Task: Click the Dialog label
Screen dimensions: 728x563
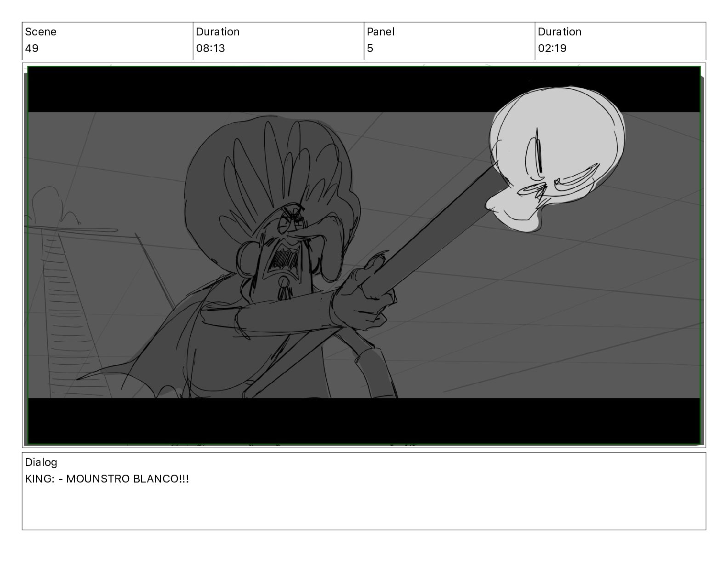Action: click(41, 462)
